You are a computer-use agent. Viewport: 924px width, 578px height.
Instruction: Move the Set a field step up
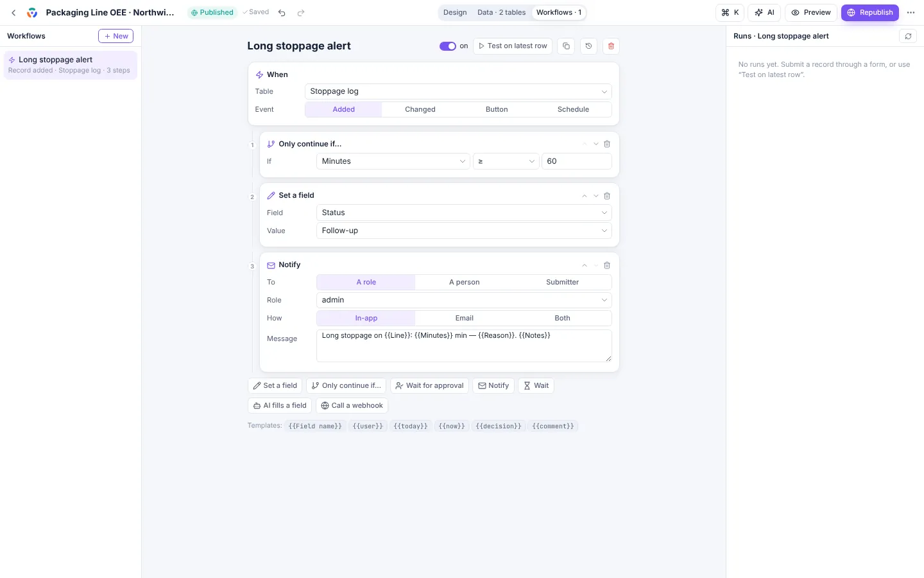tap(585, 196)
